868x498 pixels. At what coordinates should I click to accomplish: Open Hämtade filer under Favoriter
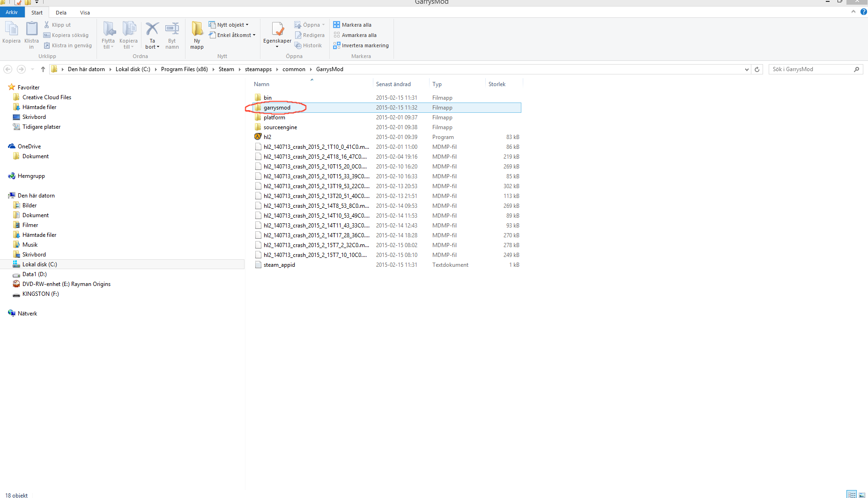(39, 107)
